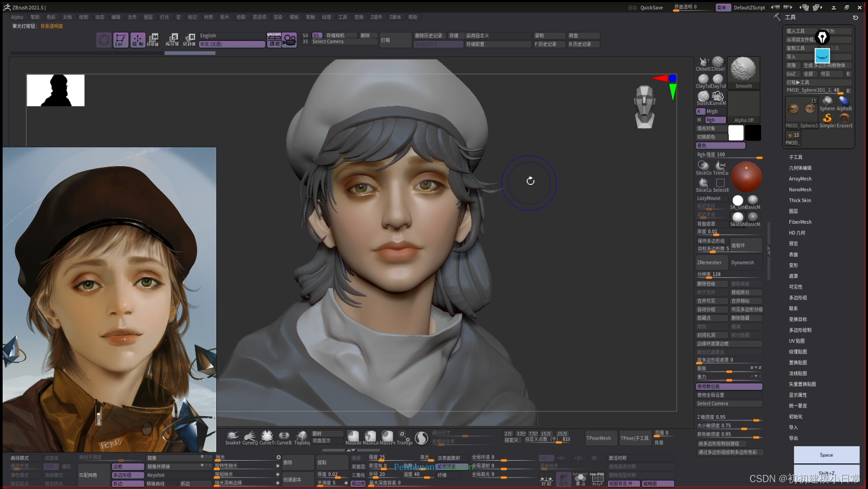Select the SliceCirc brush icon
Screen dimensions: 868x489
click(703, 167)
